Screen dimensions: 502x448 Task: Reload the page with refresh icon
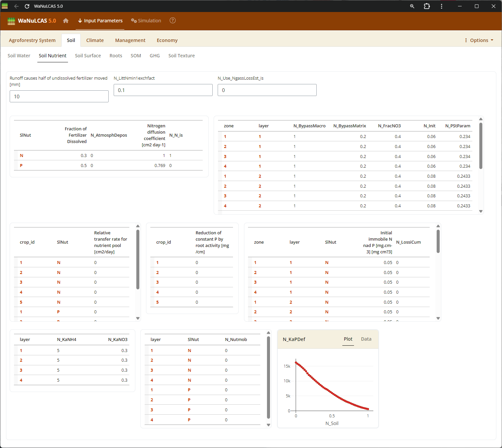click(x=27, y=6)
